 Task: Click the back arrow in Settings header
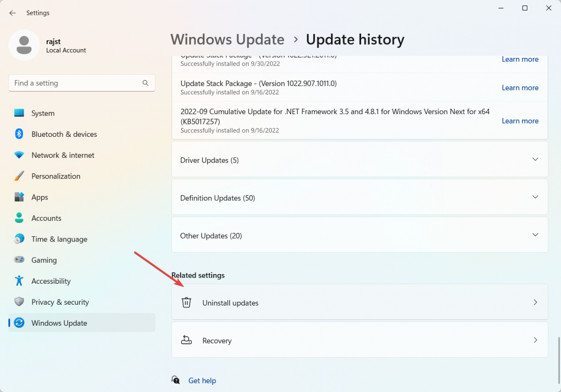pos(12,13)
